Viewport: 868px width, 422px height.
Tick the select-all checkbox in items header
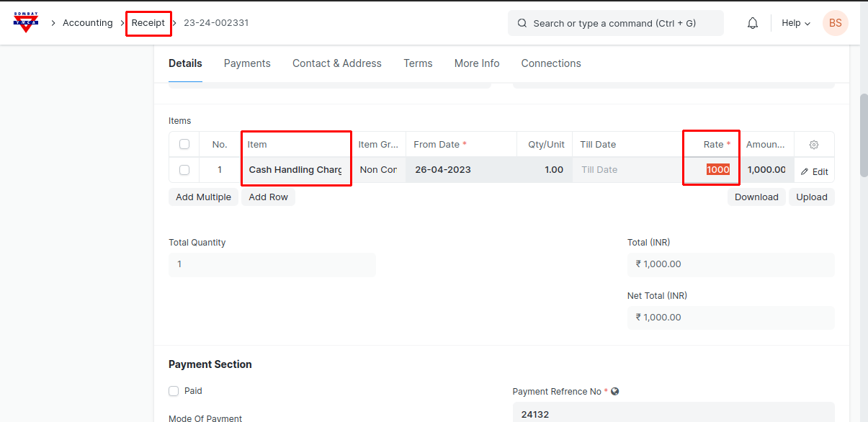(x=184, y=144)
